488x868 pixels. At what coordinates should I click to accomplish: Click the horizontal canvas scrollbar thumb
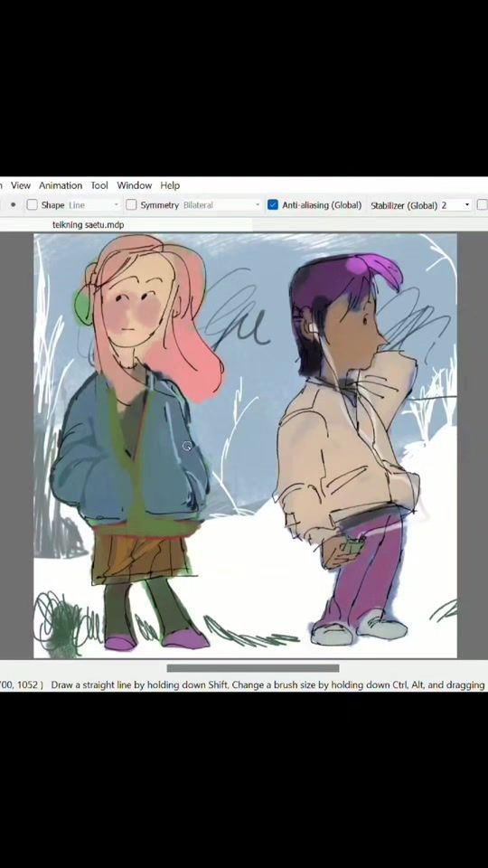tap(253, 668)
